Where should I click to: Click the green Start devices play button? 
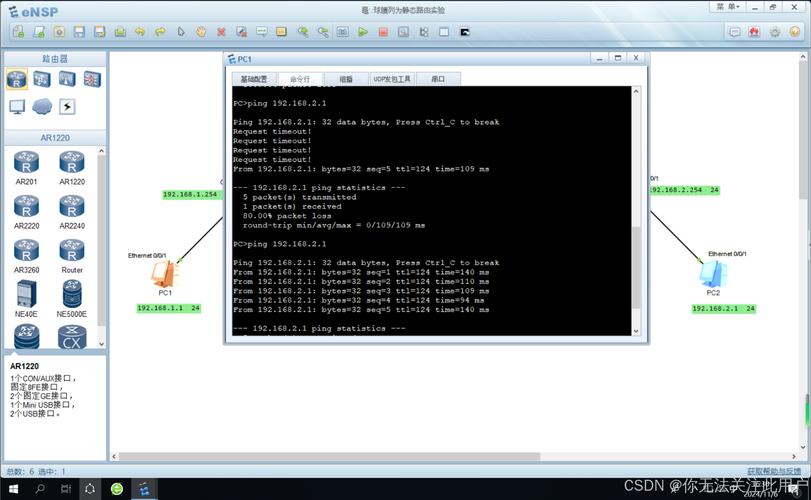pyautogui.click(x=363, y=32)
